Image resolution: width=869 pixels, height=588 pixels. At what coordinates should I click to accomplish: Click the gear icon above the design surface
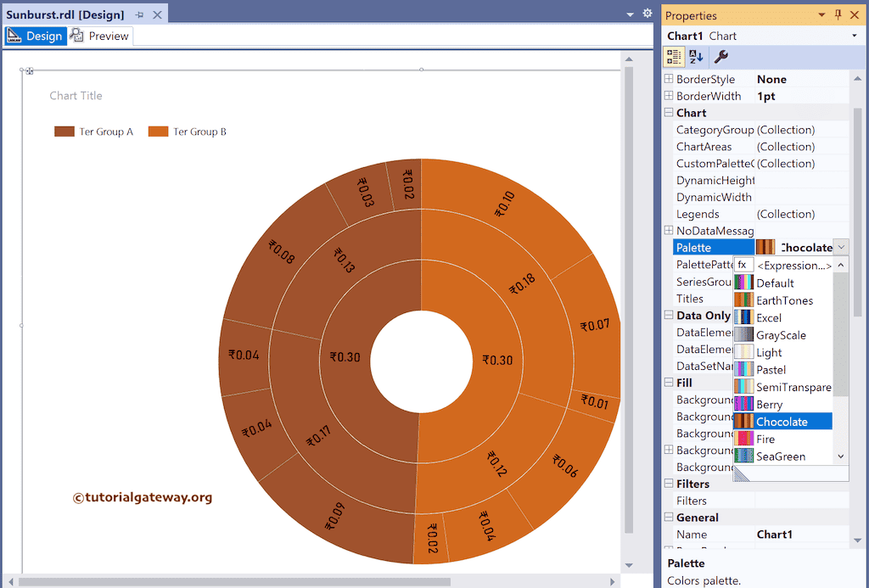pyautogui.click(x=648, y=14)
